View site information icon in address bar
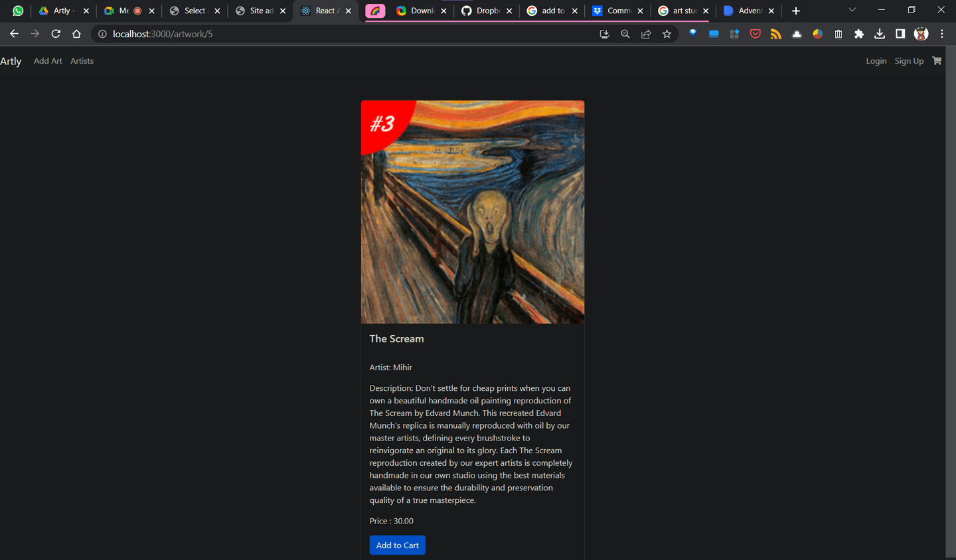Image resolution: width=956 pixels, height=560 pixels. [x=102, y=34]
